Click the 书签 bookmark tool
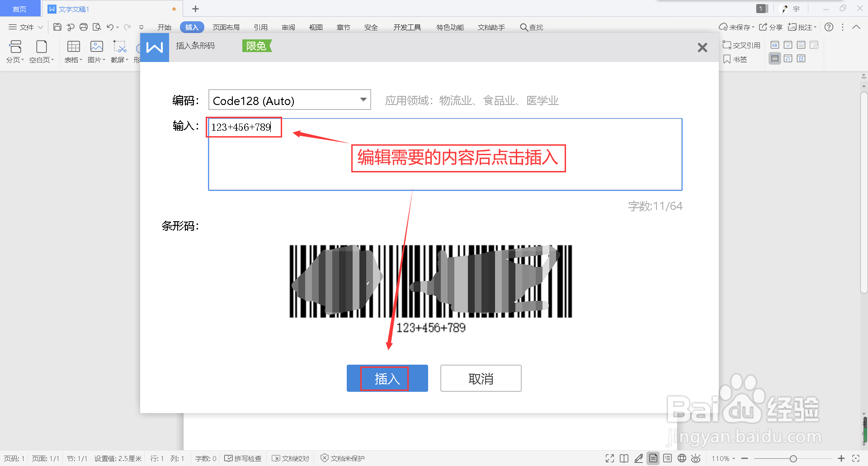868x466 pixels. (x=735, y=59)
